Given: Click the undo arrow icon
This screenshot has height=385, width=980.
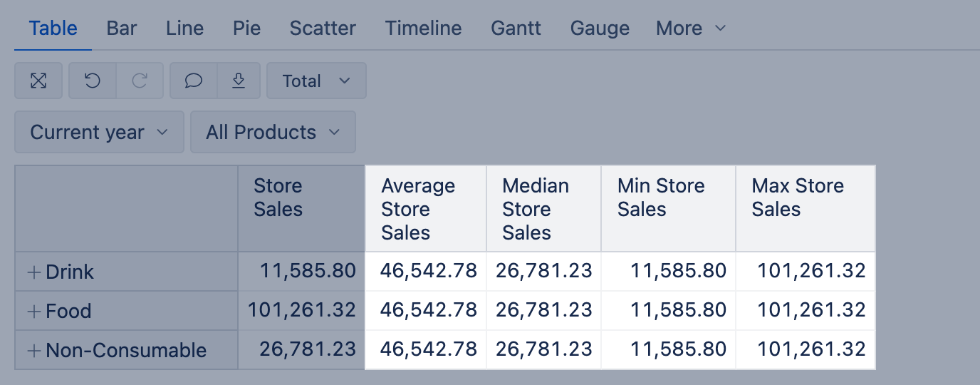Looking at the screenshot, I should coord(93,81).
